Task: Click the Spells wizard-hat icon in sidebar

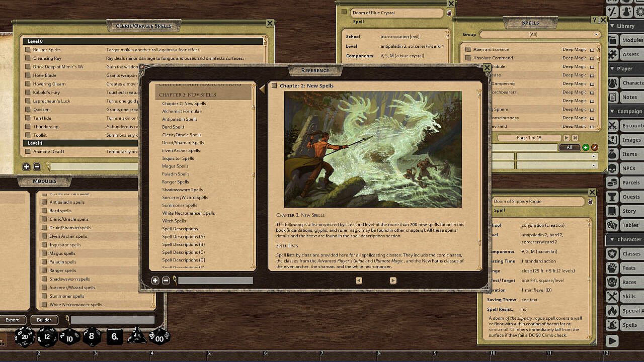Action: (612, 325)
